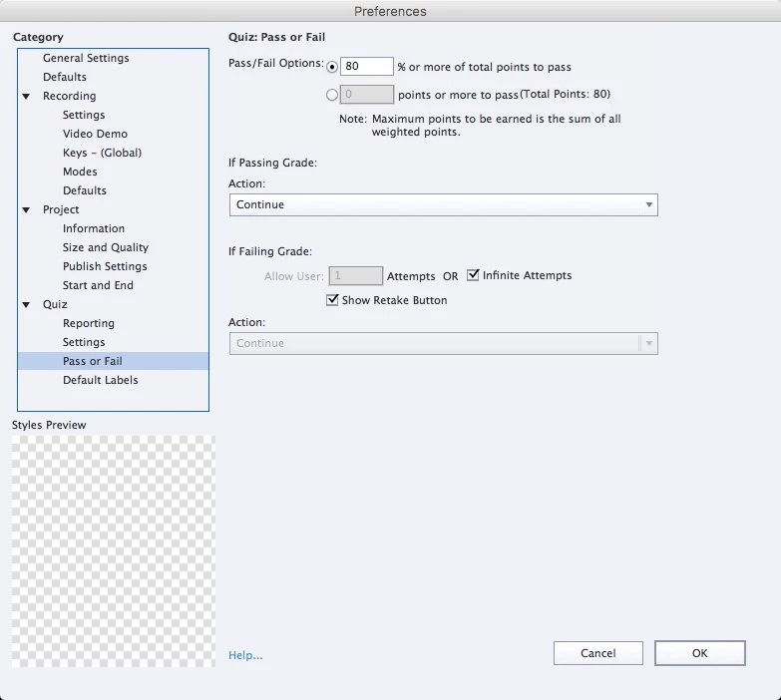The width and height of the screenshot is (781, 700).
Task: Click the OK button
Action: pos(700,653)
